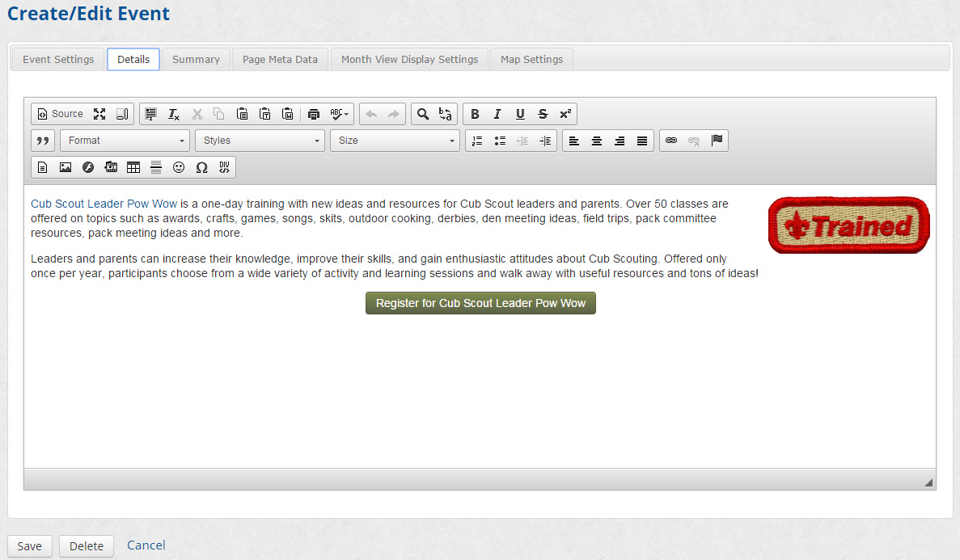Click the Cub Scout Leader Pow Wow link

point(104,204)
